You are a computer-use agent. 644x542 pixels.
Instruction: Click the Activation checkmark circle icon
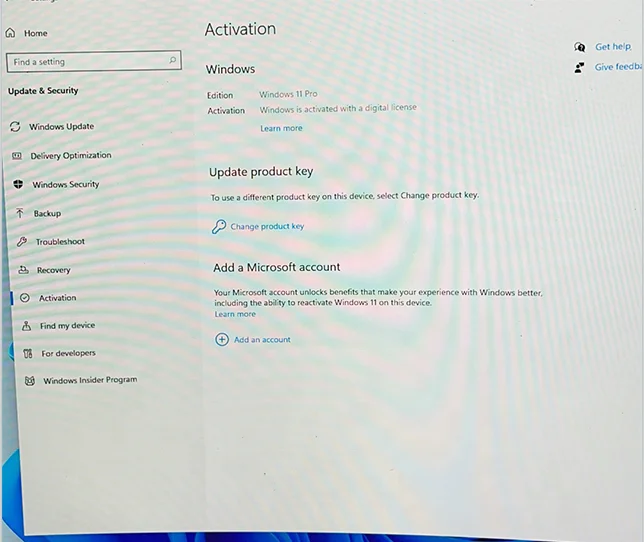point(25,298)
